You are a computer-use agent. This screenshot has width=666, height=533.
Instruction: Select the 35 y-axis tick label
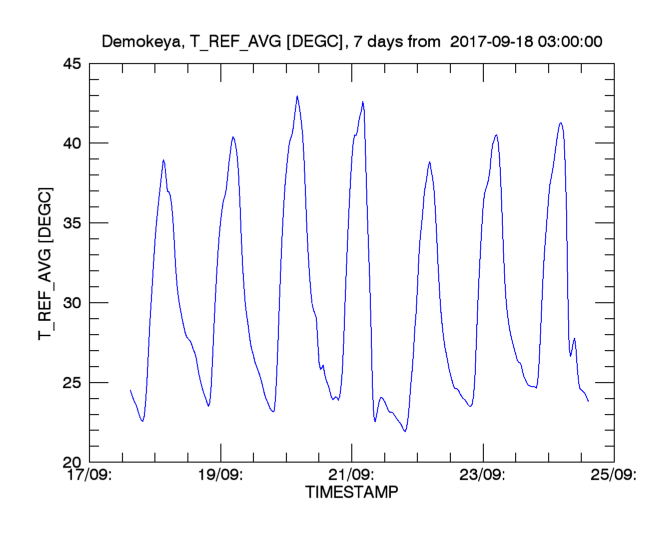coord(73,223)
